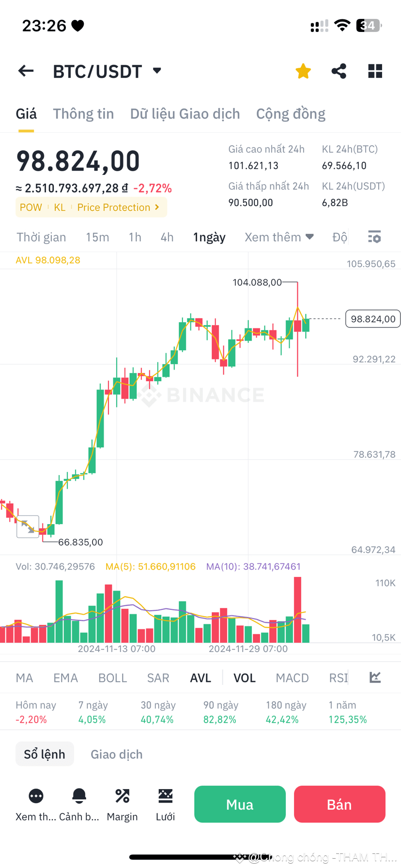Open the Cộng đồng tab

point(291,114)
